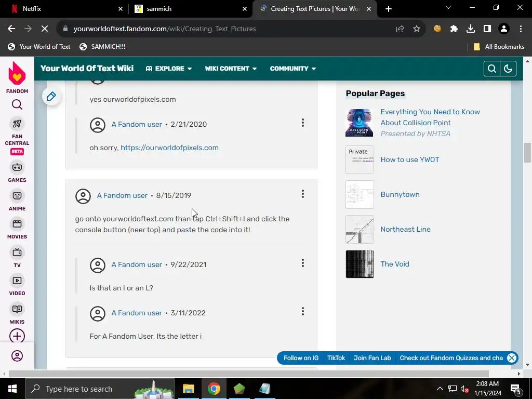The width and height of the screenshot is (532, 399).
Task: Open Fan Central rocket icon
Action: coord(17,124)
